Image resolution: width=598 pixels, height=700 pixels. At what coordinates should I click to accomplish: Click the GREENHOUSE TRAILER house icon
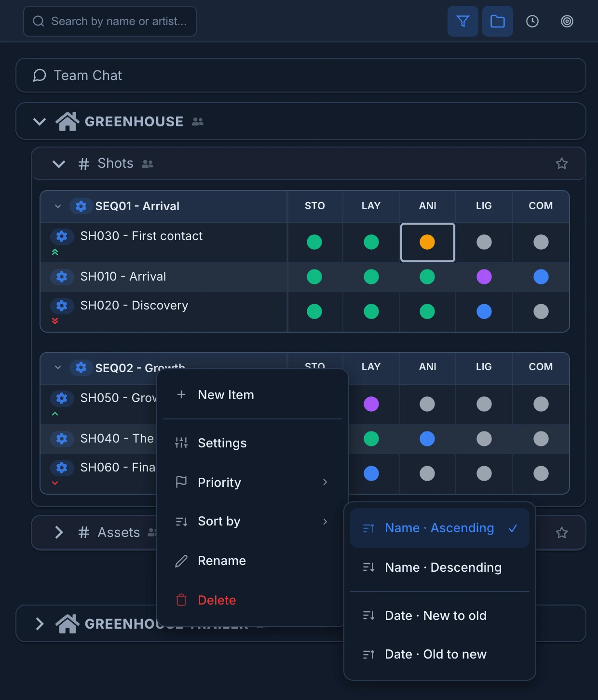[68, 623]
